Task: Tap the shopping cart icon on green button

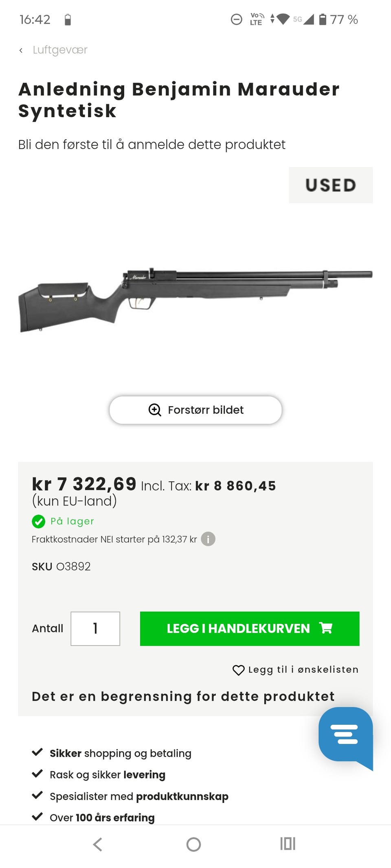Action: click(326, 628)
